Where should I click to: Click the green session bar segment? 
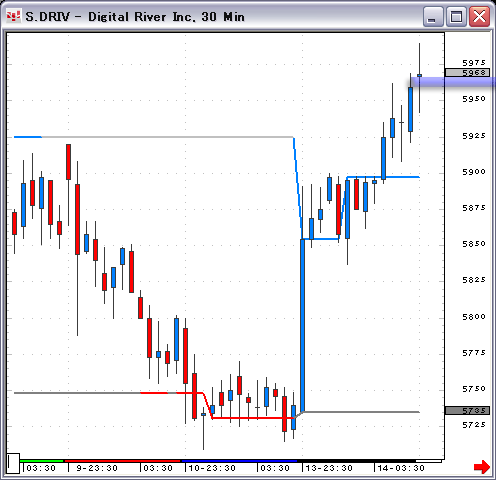coord(42,461)
